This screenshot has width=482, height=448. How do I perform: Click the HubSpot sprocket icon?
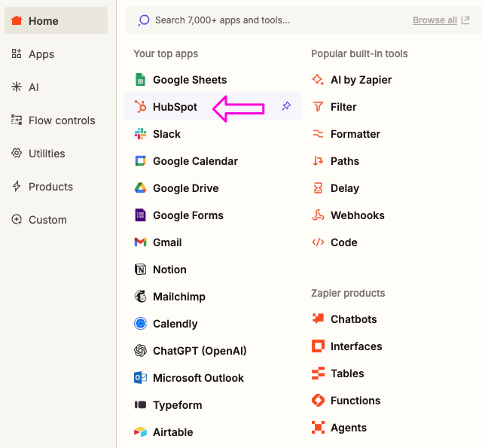point(141,107)
